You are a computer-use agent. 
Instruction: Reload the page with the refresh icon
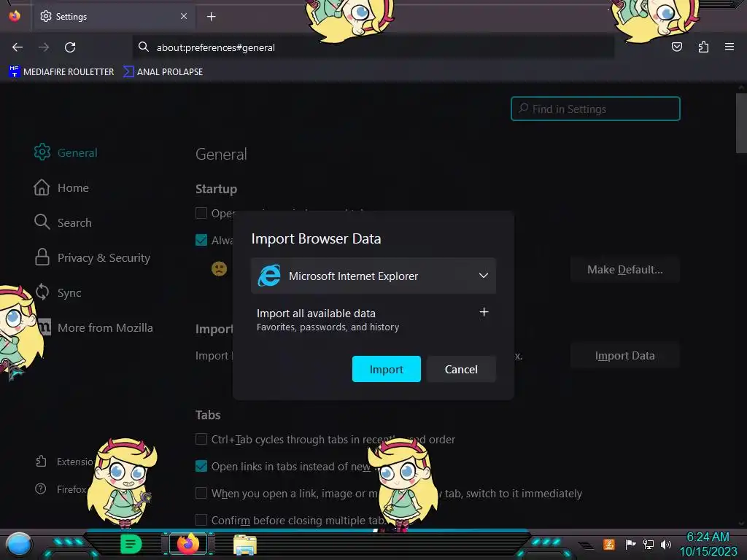[70, 47]
